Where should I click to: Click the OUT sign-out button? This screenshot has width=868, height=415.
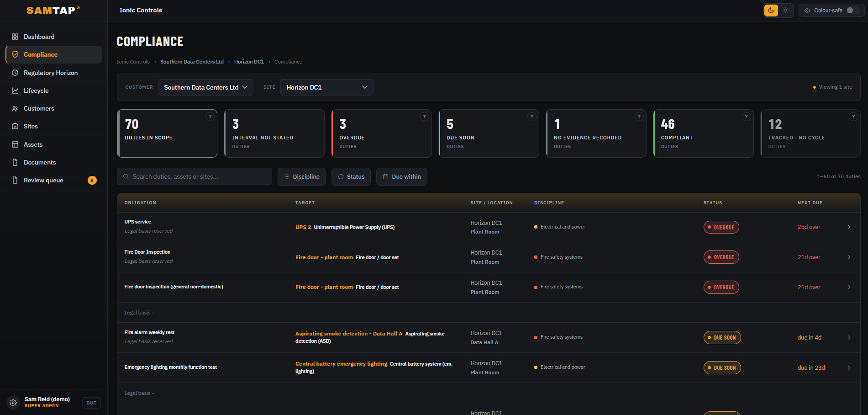(91, 403)
